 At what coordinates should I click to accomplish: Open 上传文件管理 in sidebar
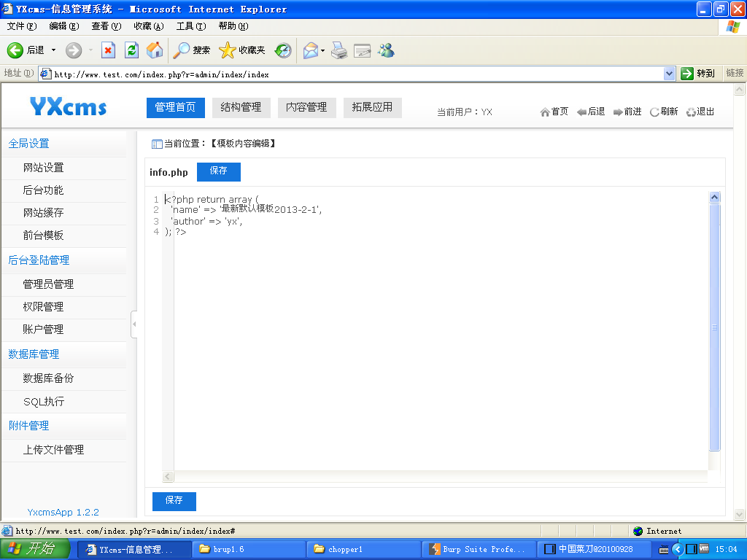[53, 450]
